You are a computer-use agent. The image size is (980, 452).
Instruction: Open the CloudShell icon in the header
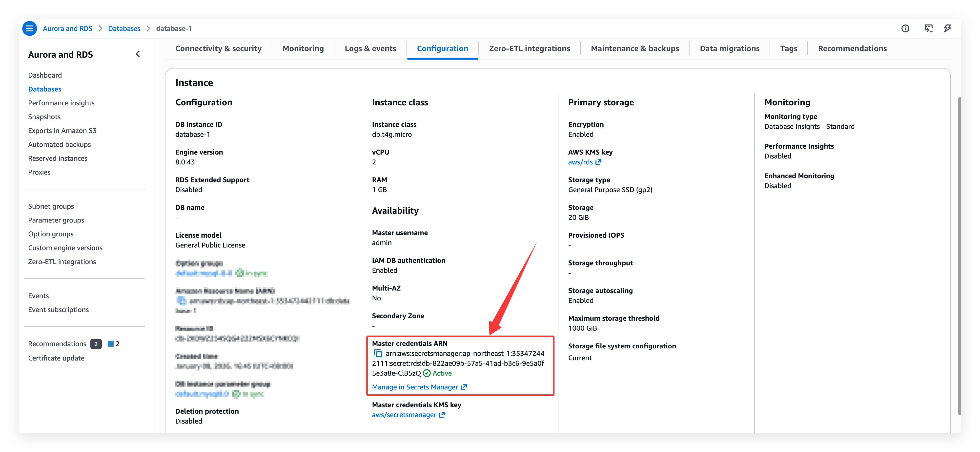pyautogui.click(x=928, y=29)
